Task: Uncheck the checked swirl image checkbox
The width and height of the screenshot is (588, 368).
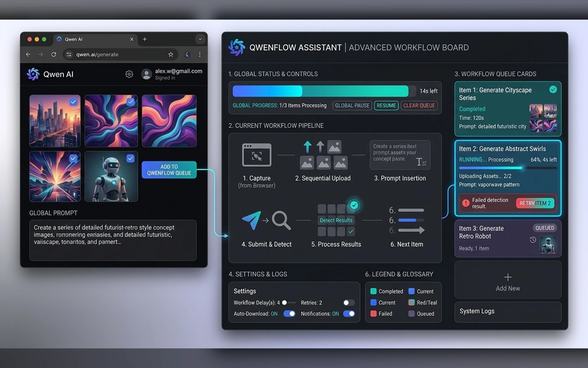Action: 131,102
